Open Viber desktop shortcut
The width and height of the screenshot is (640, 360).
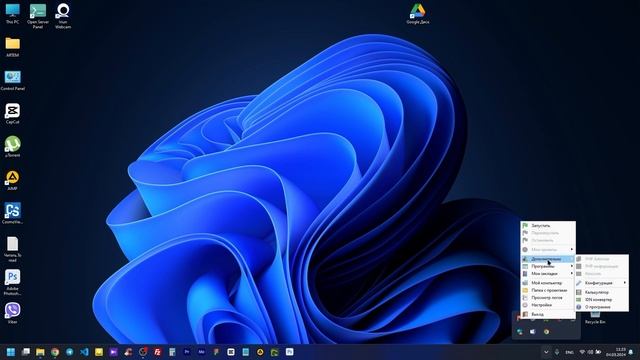tap(13, 313)
